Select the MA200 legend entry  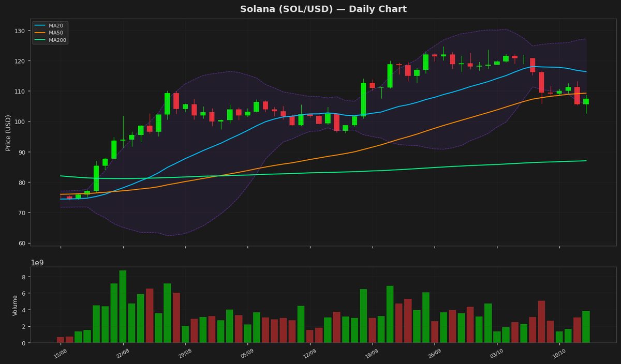point(51,40)
